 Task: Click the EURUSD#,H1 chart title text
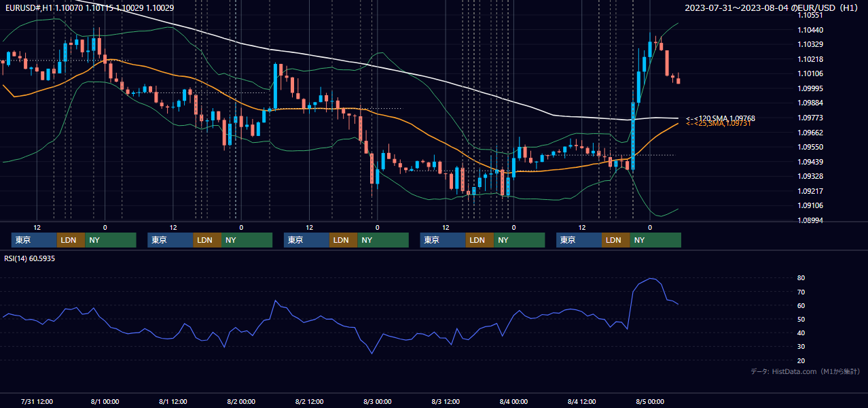point(88,7)
